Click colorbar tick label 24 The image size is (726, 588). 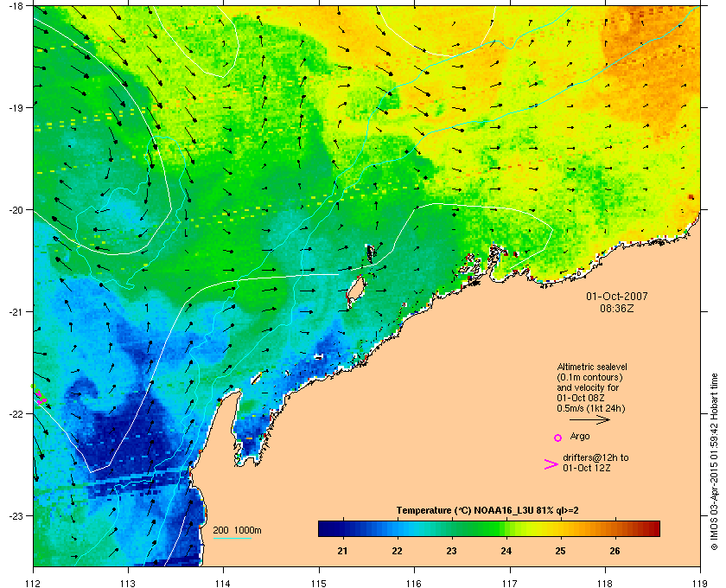click(x=506, y=551)
